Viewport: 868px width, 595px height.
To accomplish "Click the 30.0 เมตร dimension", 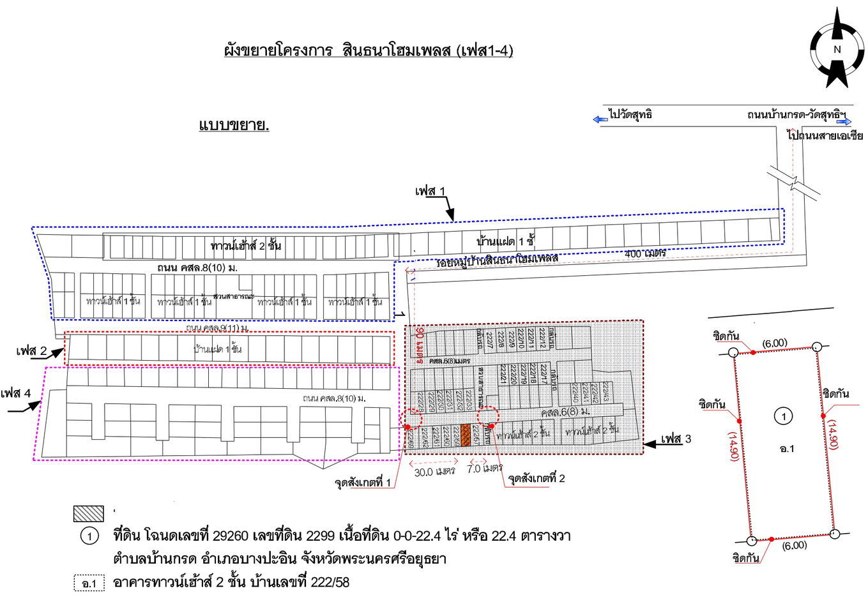I will tap(435, 472).
